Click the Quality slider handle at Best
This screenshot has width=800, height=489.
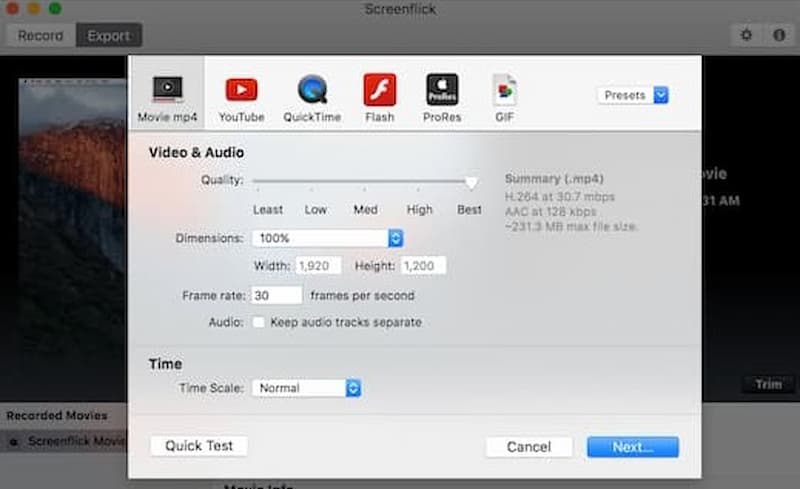click(x=471, y=182)
